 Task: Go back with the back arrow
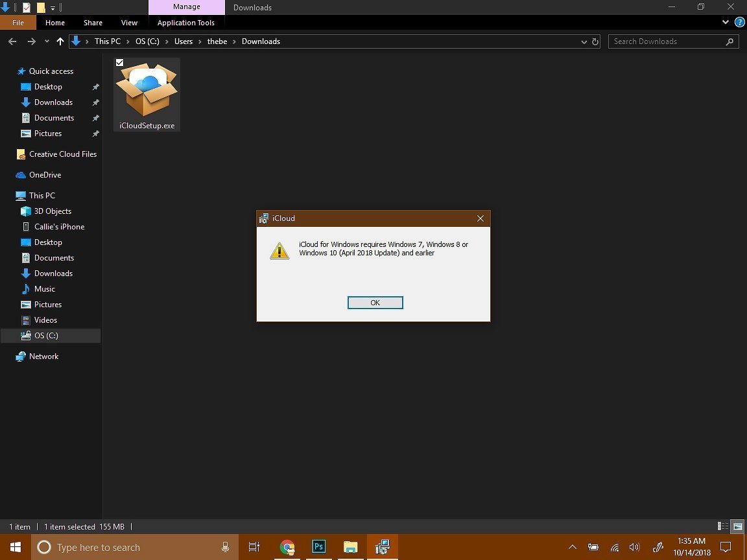pos(12,41)
